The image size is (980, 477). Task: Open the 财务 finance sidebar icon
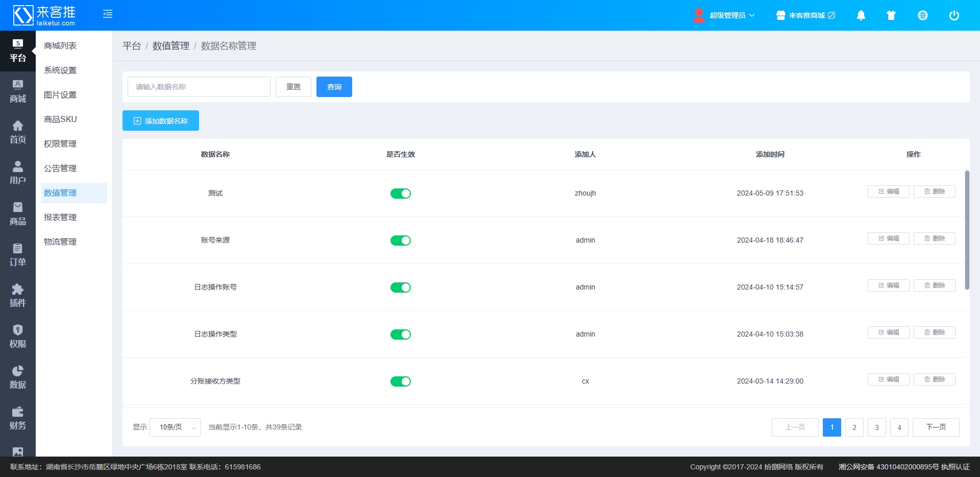(17, 418)
